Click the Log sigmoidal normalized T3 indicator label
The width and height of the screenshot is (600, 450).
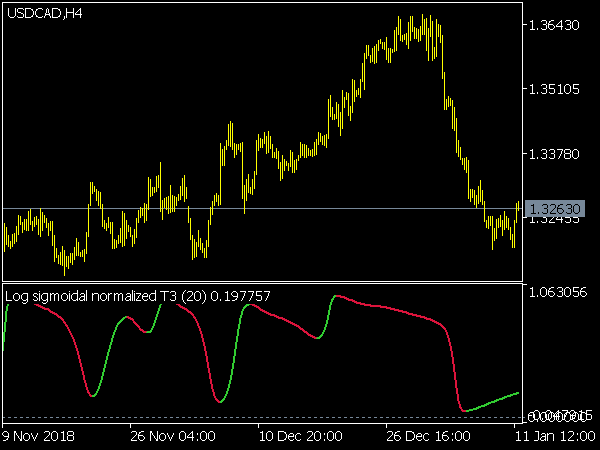click(138, 296)
